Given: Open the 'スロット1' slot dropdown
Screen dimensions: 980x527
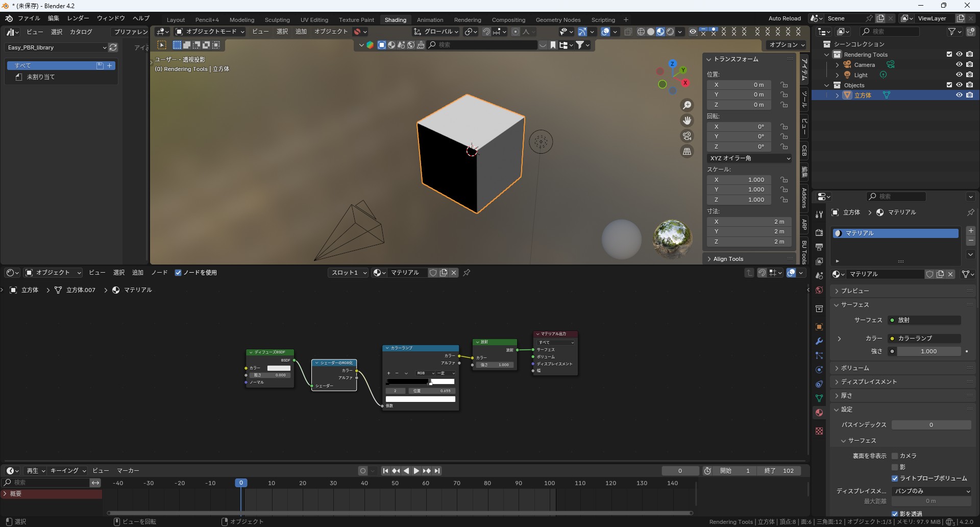Looking at the screenshot, I should (x=349, y=273).
